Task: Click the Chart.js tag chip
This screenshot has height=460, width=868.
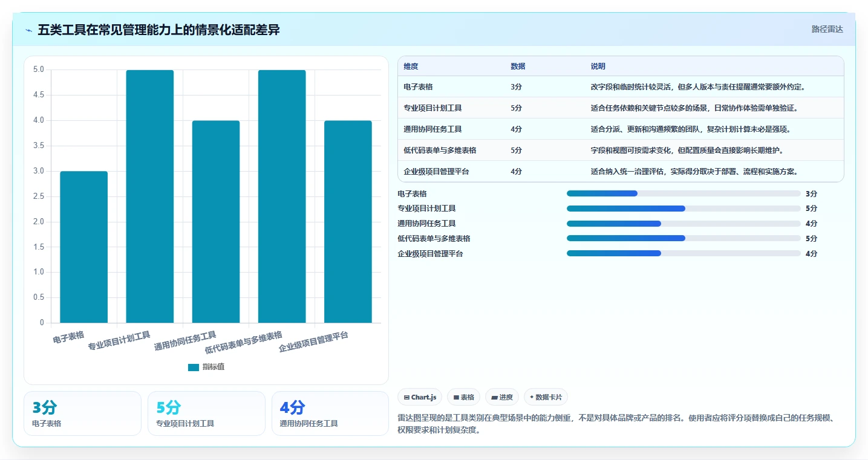Action: (420, 397)
